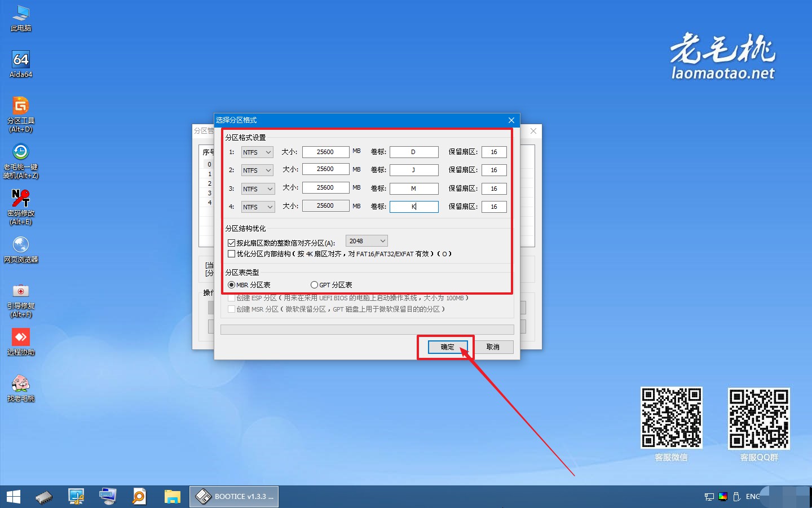The image size is (812, 508).
Task: Click volume label field containing D
Action: (x=414, y=152)
